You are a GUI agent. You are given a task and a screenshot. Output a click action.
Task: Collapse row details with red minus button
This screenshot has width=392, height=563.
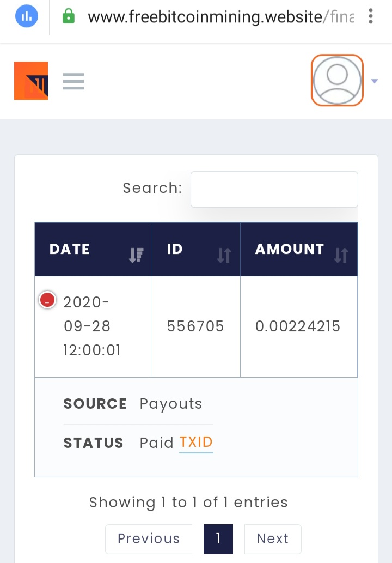(47, 300)
